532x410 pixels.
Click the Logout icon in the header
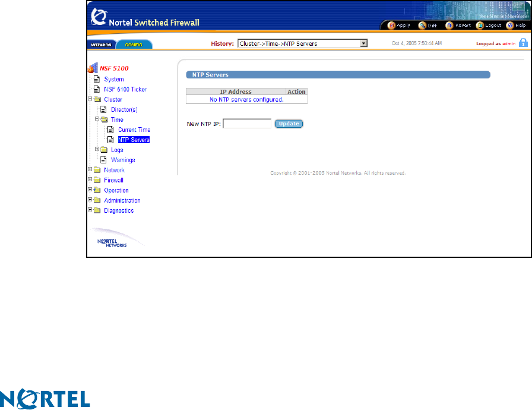click(x=479, y=26)
